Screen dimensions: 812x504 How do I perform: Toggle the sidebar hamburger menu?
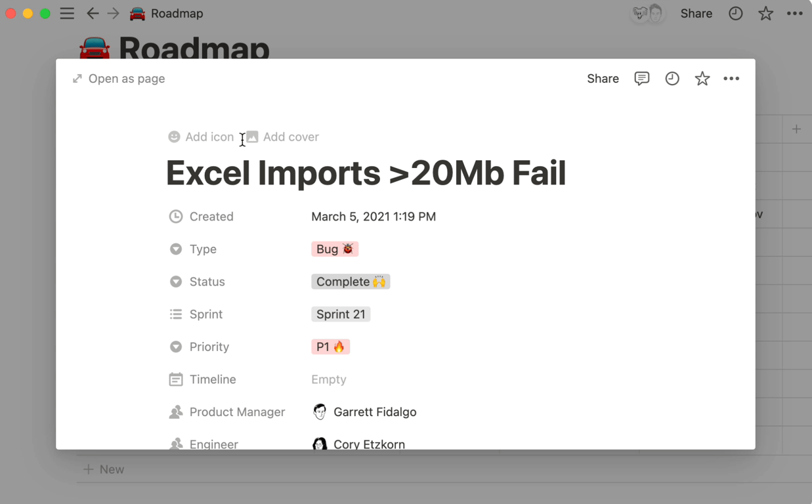coord(67,13)
